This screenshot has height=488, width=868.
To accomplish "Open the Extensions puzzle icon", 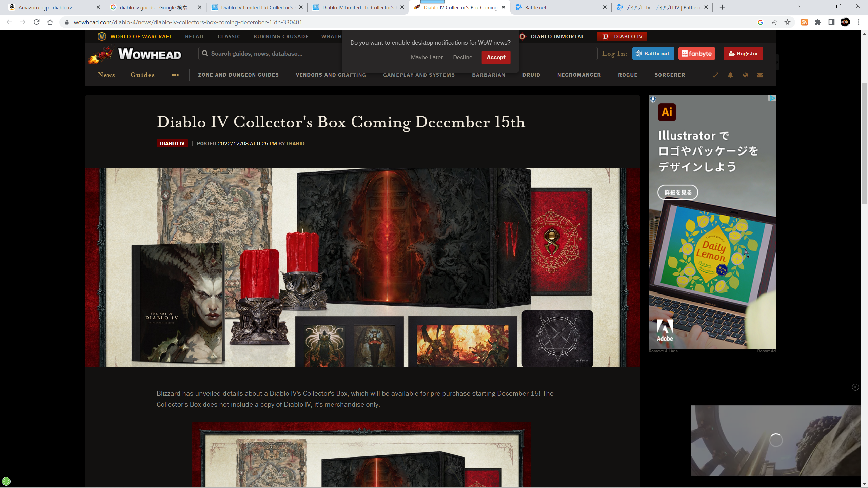I will [818, 22].
